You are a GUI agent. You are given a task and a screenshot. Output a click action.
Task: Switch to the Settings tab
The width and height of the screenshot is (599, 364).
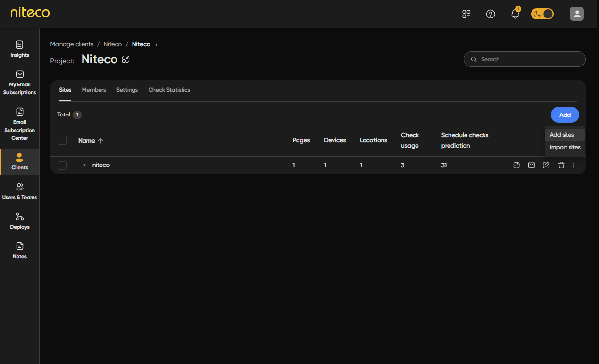pos(127,90)
